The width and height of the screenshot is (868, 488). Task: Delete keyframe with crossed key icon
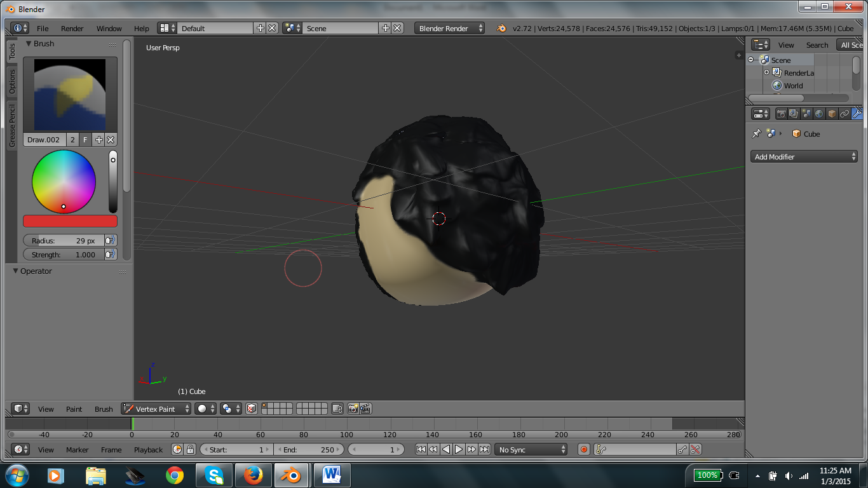coord(695,449)
